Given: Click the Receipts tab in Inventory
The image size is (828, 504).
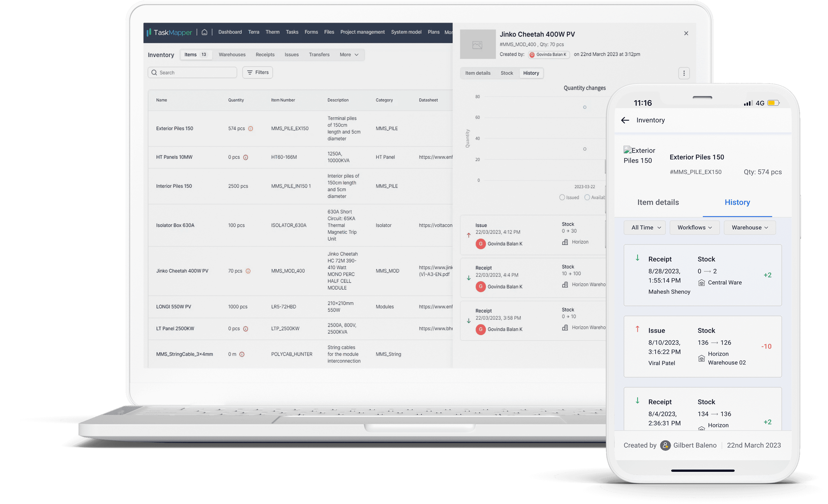Looking at the screenshot, I should tap(265, 54).
